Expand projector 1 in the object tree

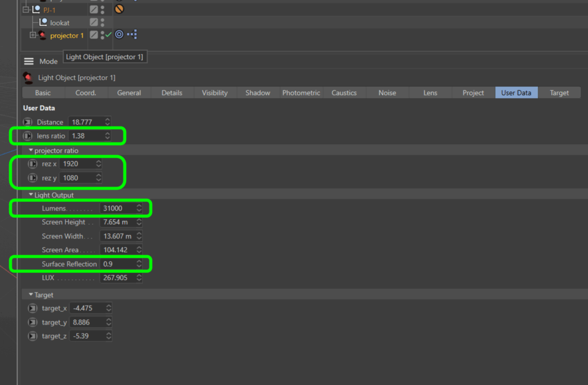(x=33, y=36)
